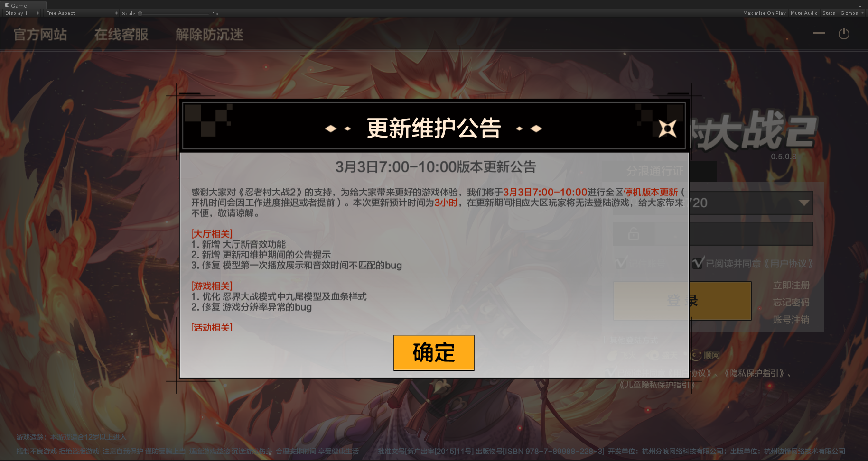Open the 在线客服 menu item
The height and width of the screenshot is (461, 868).
click(121, 34)
